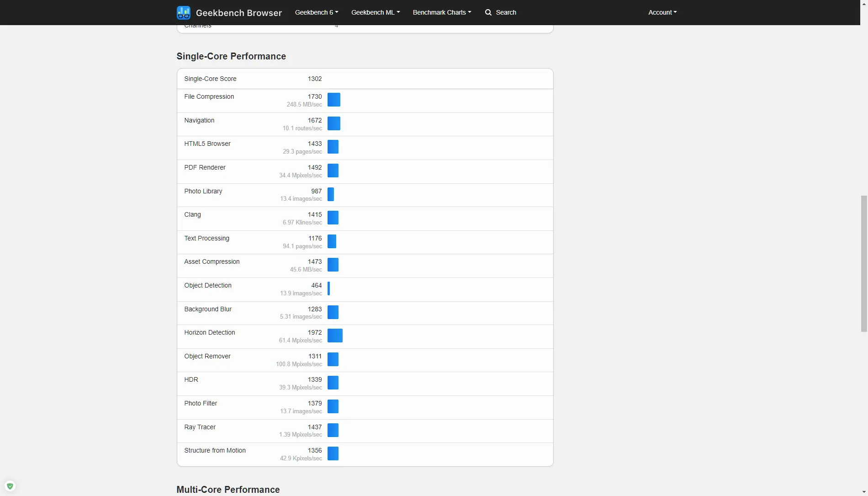Click the Text Processing score 1176
This screenshot has width=868, height=496.
tap(315, 238)
